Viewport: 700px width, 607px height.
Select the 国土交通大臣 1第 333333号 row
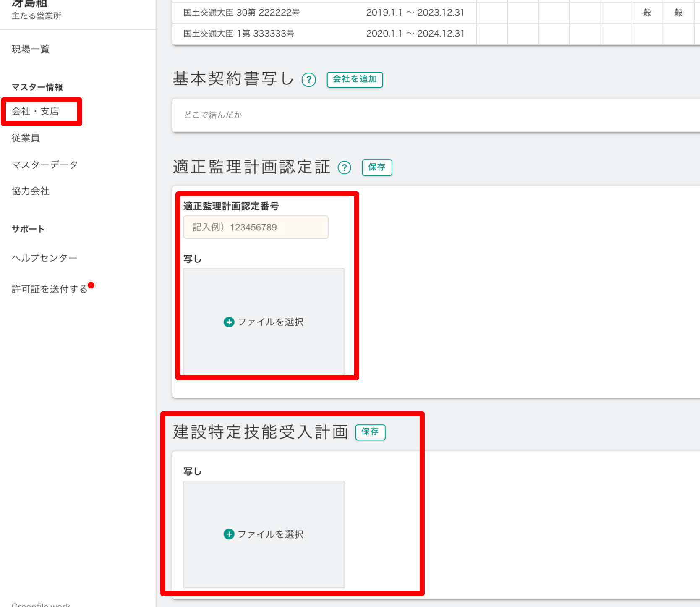pyautogui.click(x=436, y=34)
